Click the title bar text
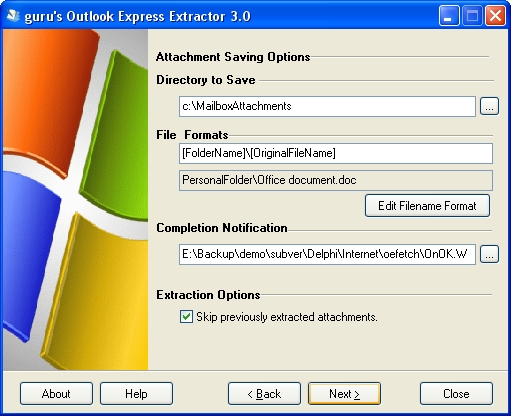 click(137, 16)
